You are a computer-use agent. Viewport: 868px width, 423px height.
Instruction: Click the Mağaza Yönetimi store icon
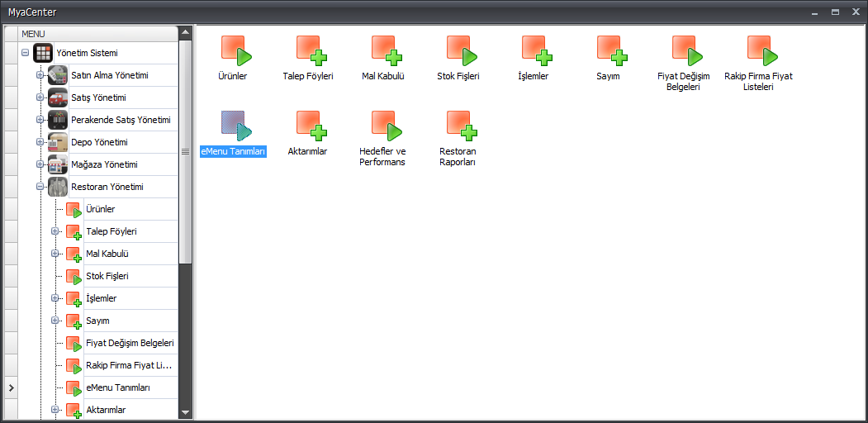coord(58,164)
